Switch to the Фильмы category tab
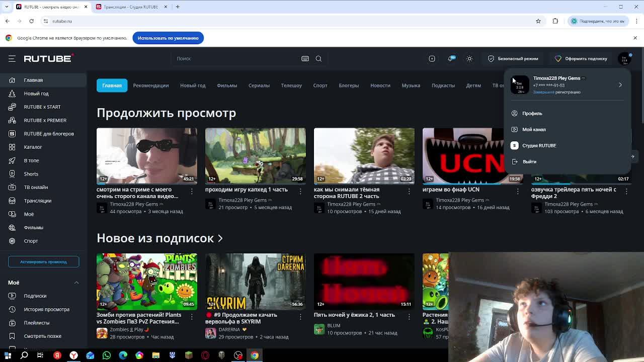644x362 pixels. 226,85
